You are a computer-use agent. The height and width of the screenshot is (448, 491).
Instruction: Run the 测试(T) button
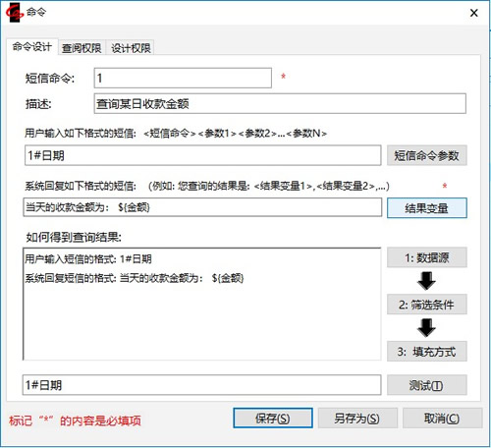[x=427, y=385]
